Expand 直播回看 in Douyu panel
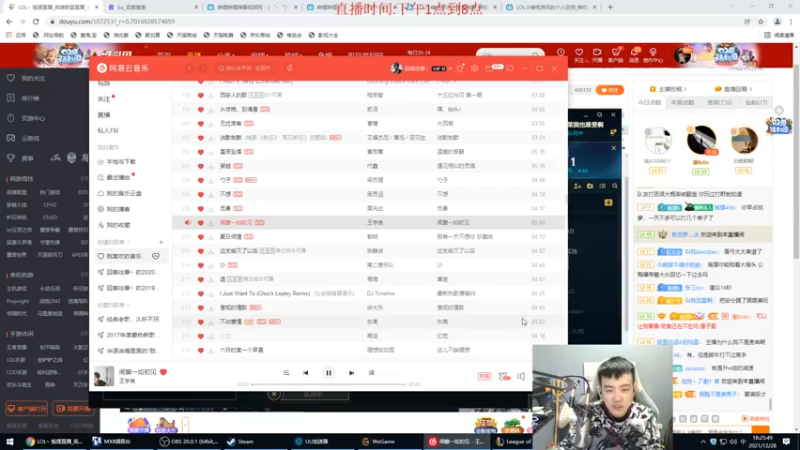 point(734,89)
